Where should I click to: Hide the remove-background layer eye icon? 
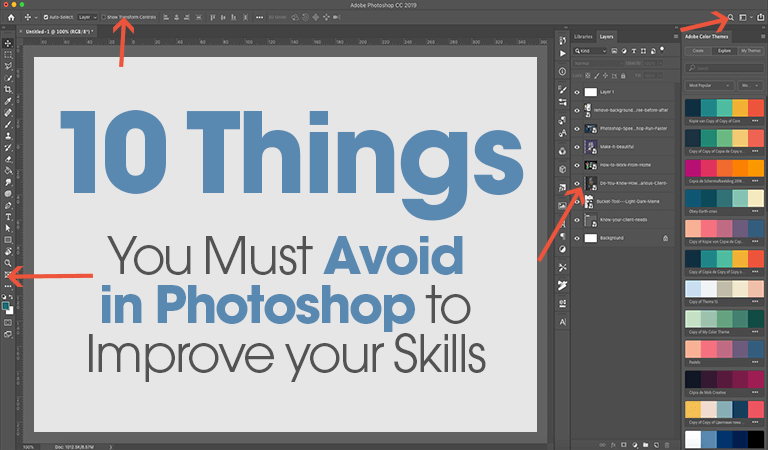coord(577,110)
